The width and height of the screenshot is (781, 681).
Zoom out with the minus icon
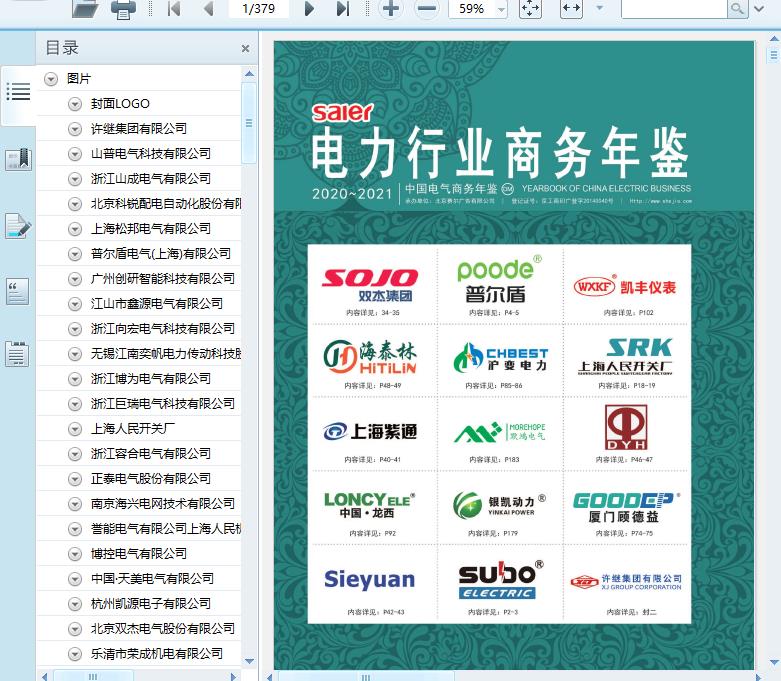point(427,8)
